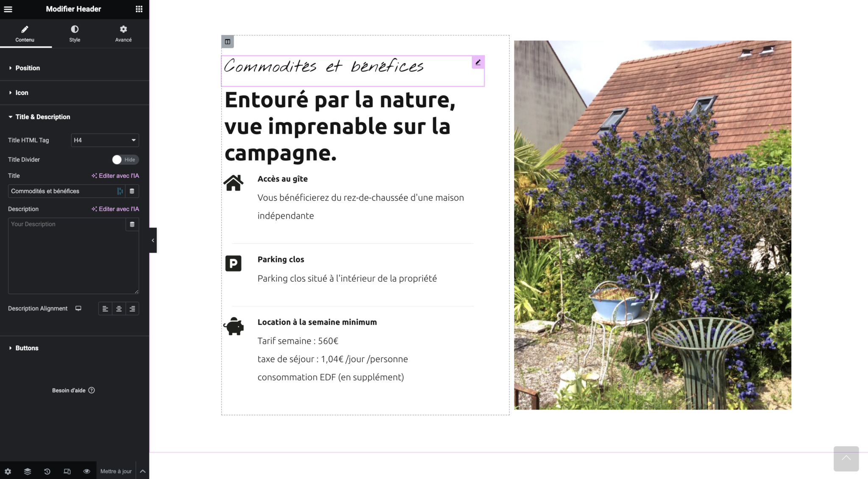Switch to the Style tab
The image size is (868, 479).
tap(74, 33)
